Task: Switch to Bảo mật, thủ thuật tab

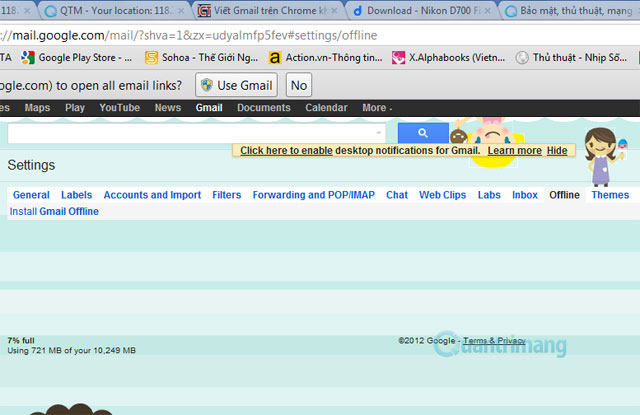Action: coord(571,11)
